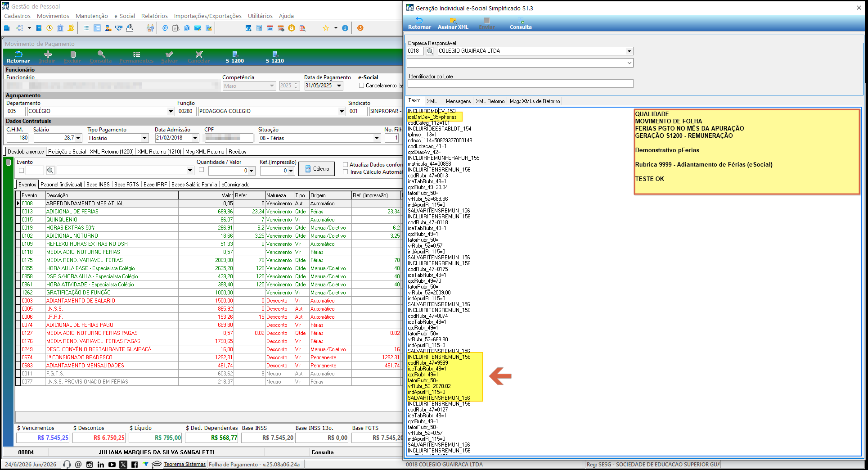Expand the Data de Pagamento date dropdown

(339, 86)
